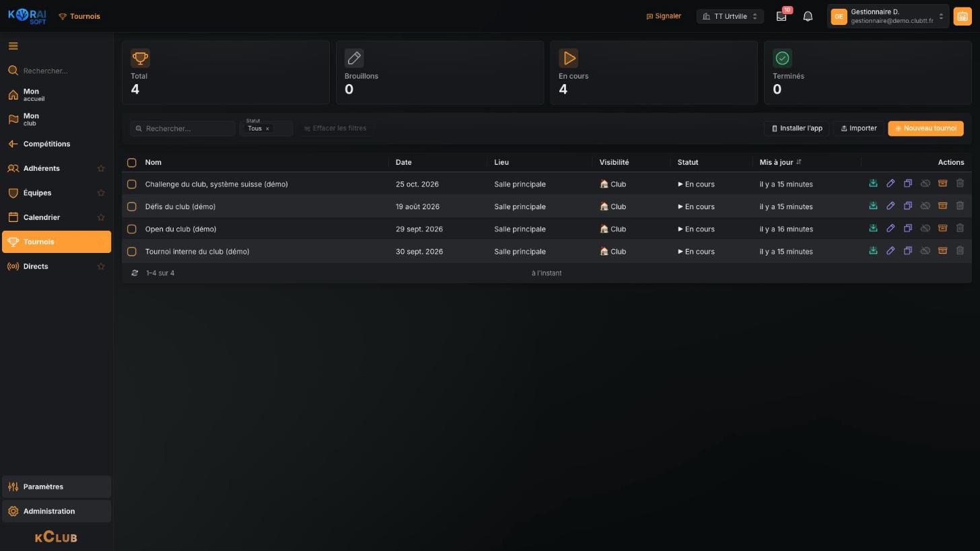The width and height of the screenshot is (980, 551).
Task: Click the Importer button
Action: click(x=858, y=128)
